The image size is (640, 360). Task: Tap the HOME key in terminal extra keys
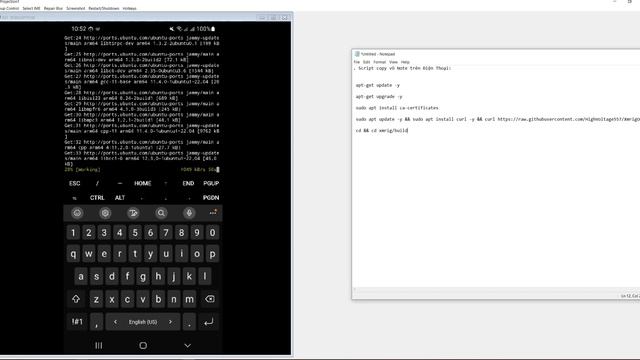[143, 184]
